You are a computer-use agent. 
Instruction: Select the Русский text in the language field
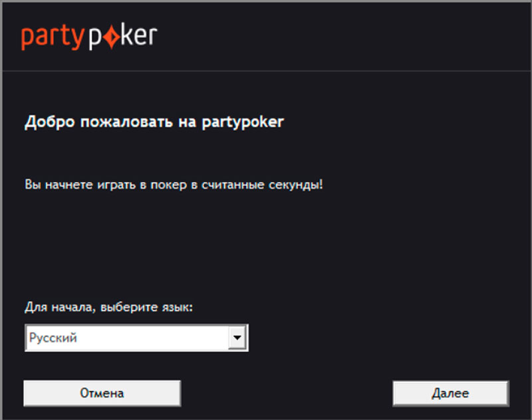tap(53, 338)
